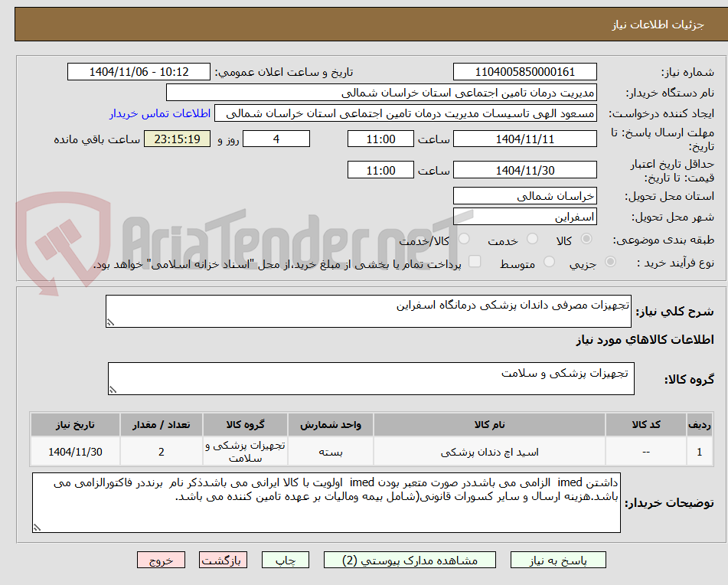This screenshot has height=585, width=728.
Task: Click the resize grip of گروه کالا textbox
Action: point(113,390)
